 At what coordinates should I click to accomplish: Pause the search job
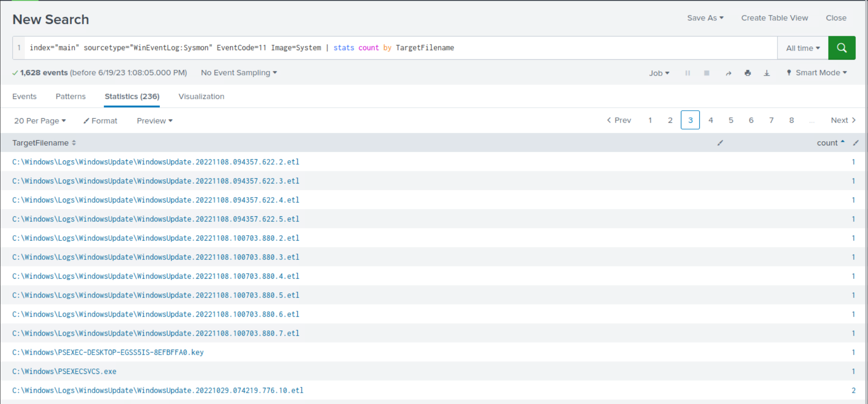coord(687,73)
